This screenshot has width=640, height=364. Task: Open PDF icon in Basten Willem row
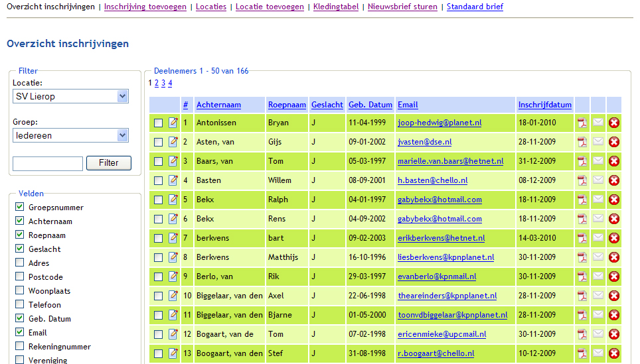point(582,180)
